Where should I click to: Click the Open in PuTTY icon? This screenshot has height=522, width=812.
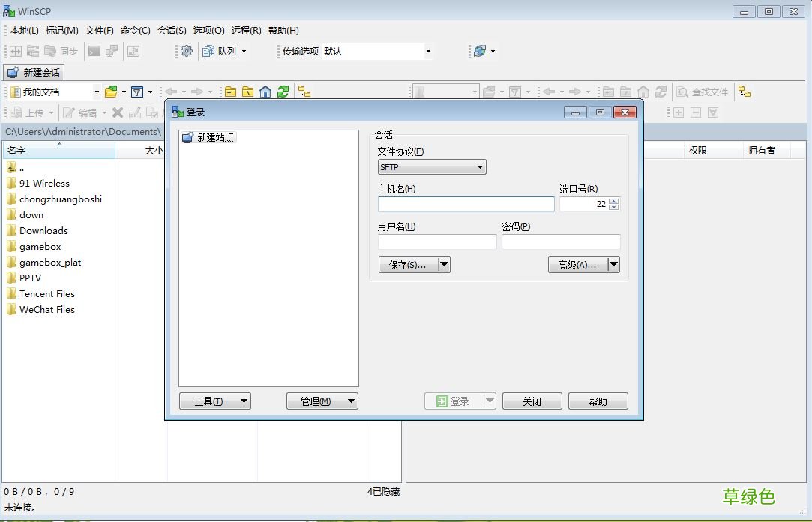111,51
